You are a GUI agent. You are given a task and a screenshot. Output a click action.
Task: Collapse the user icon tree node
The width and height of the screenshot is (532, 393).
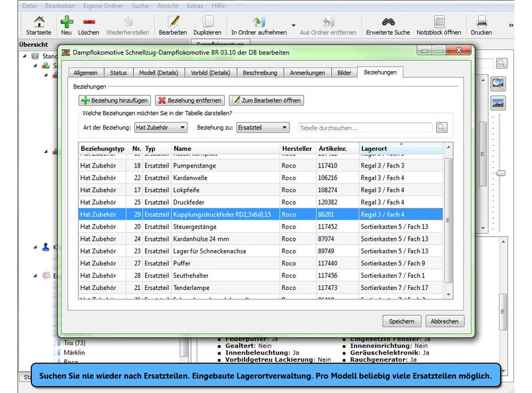click(35, 247)
